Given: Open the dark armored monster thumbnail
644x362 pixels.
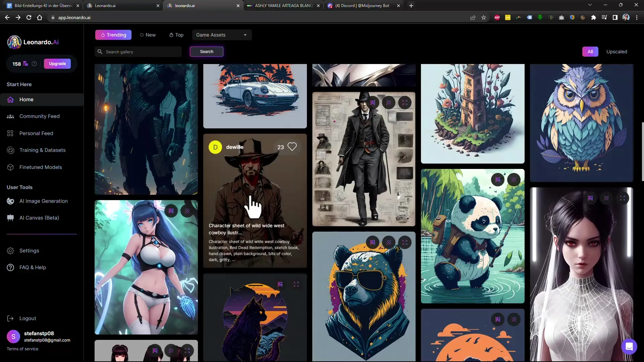Looking at the screenshot, I should [x=146, y=129].
